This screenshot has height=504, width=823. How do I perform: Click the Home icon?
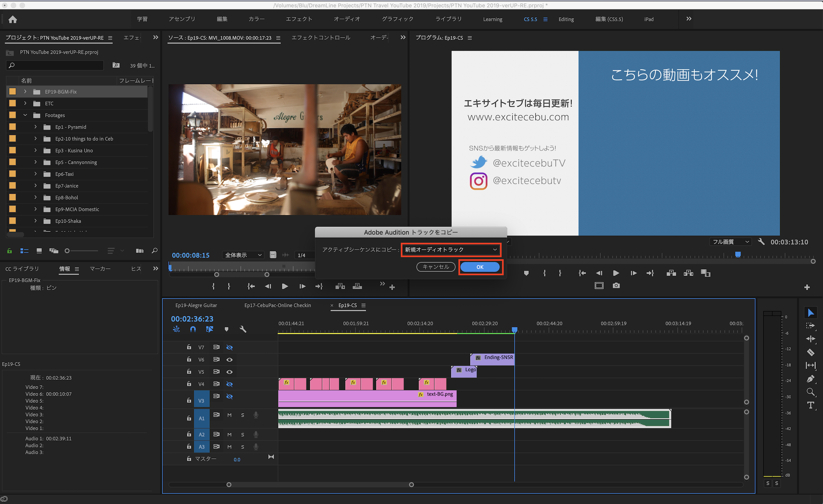pos(13,19)
